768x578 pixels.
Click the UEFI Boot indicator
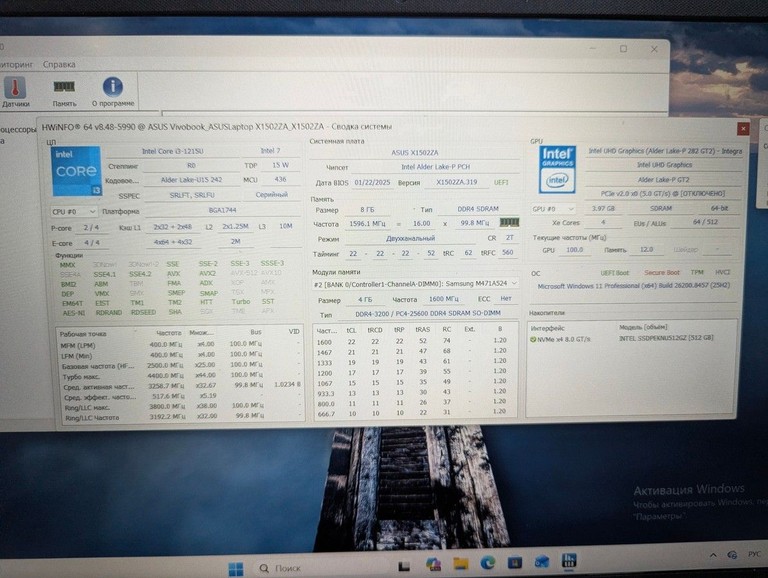coord(615,273)
